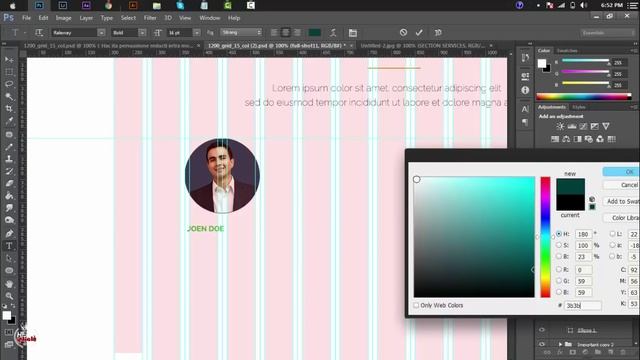Select the Eyedropper tool
This screenshot has width=640, height=360.
(9, 121)
